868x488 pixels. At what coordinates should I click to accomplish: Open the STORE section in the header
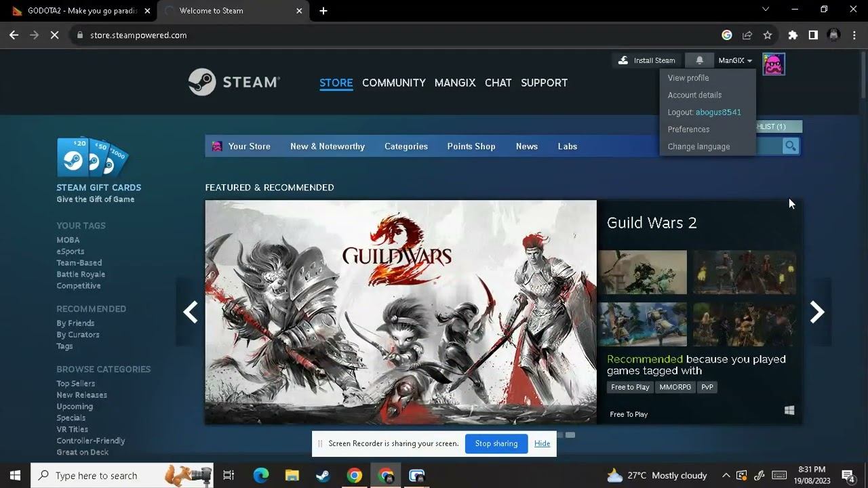336,83
